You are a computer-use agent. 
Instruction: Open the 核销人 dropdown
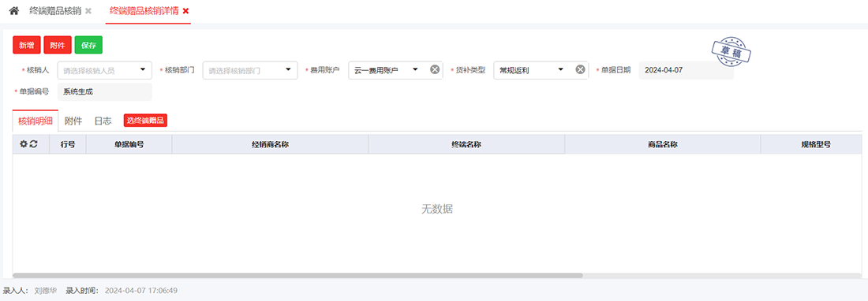(105, 70)
